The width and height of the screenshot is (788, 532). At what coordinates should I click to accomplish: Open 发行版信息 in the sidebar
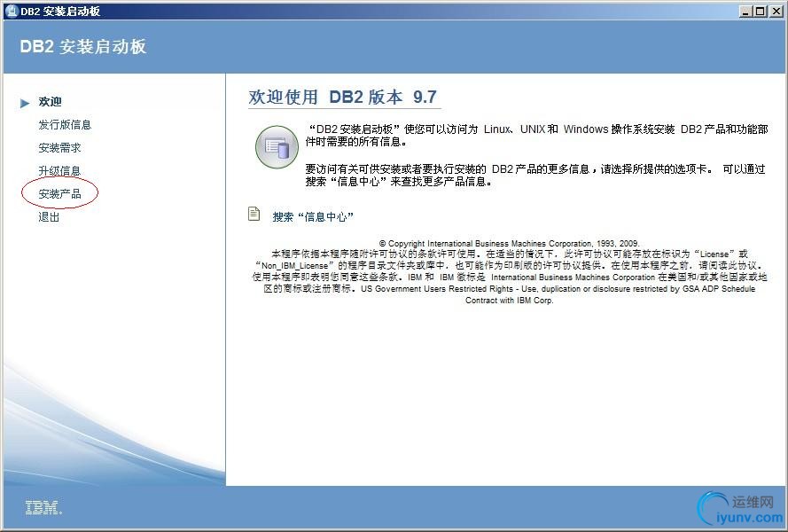pyautogui.click(x=65, y=125)
